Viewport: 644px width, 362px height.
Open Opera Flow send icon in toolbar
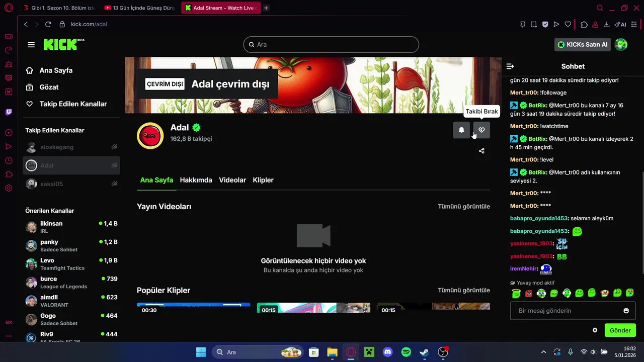[556, 24]
